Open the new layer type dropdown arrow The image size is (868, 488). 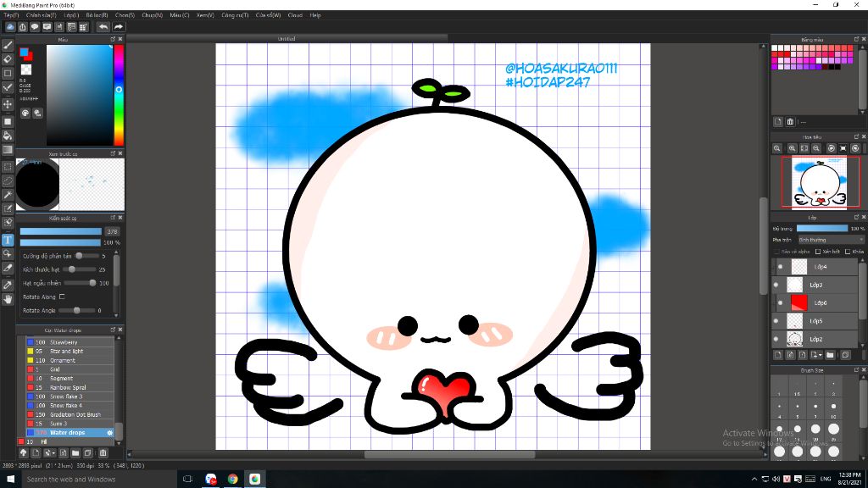pyautogui.click(x=819, y=354)
